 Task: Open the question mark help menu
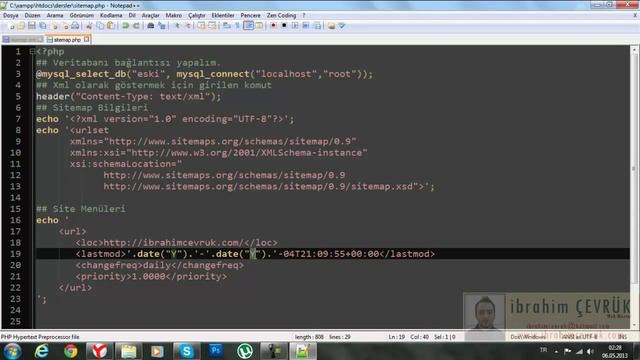304,15
